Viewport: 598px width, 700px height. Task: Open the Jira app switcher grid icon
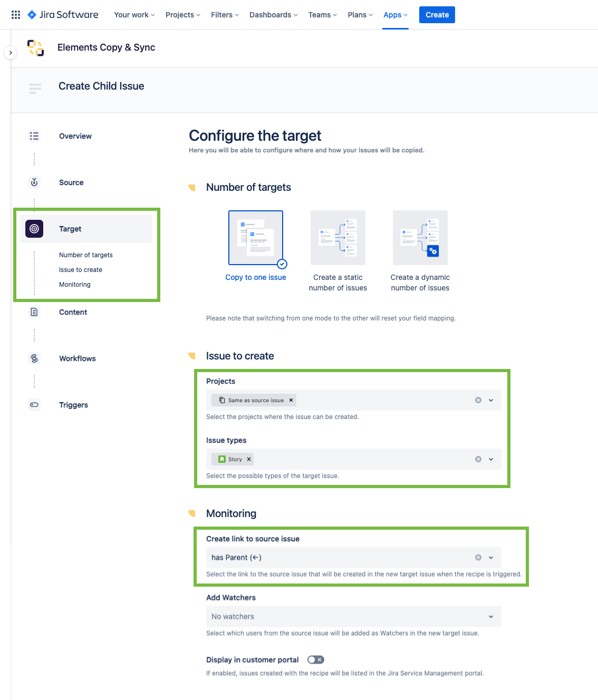coord(16,15)
